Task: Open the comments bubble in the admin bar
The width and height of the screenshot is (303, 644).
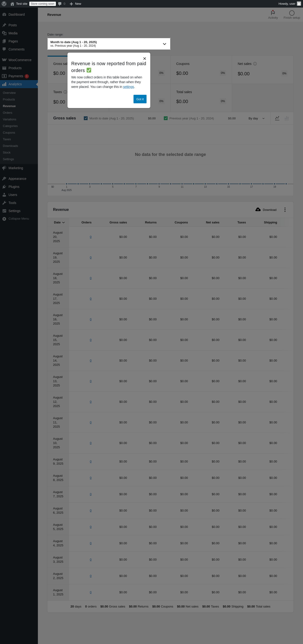Action: (x=62, y=4)
